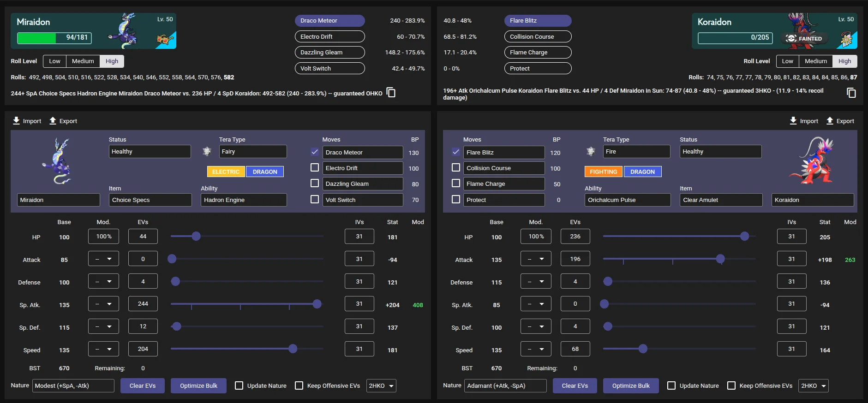Uncheck Flare Blitz move checkbox

456,152
